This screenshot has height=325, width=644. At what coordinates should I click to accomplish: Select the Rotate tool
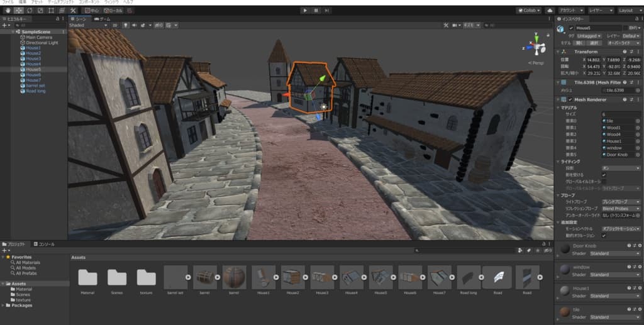point(29,11)
